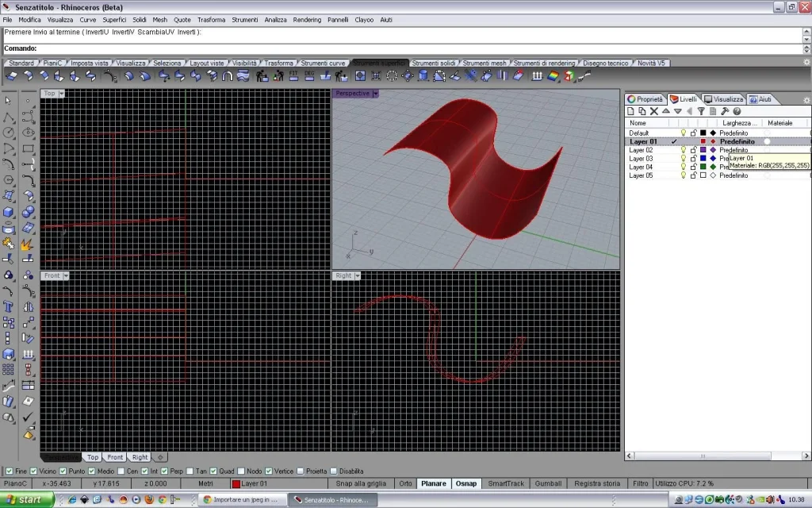Click the rectangular array icon in left toolbar

coord(9,370)
